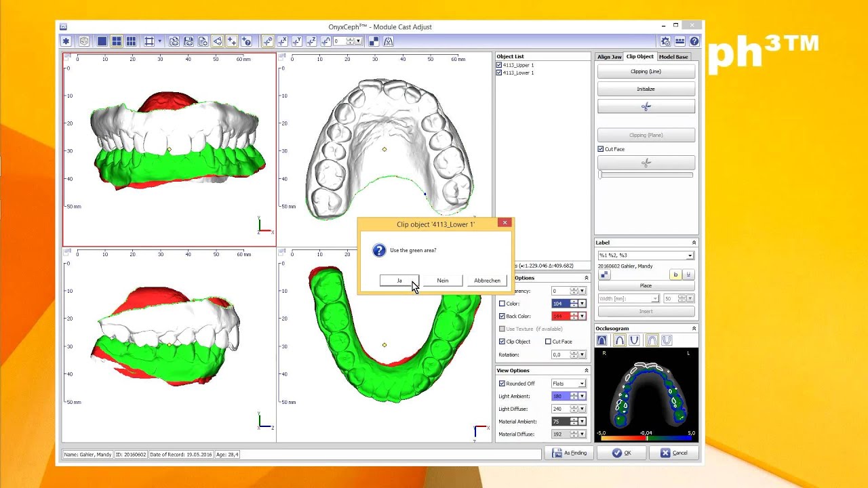The width and height of the screenshot is (868, 488).
Task: Click the blue scissors clip button
Action: 646,106
